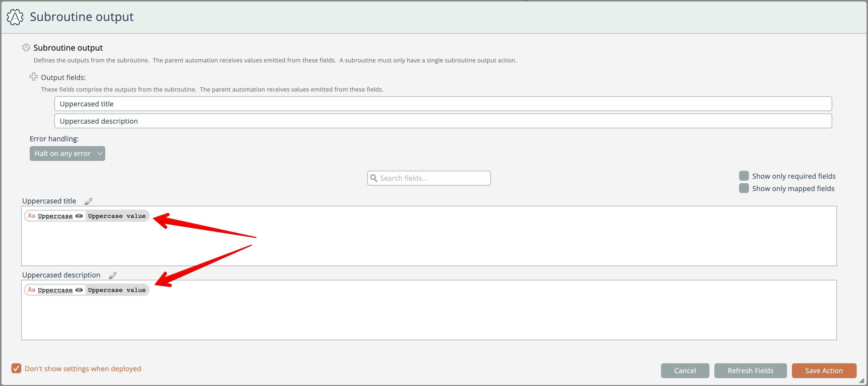
Task: Add an output field with plus icon
Action: point(33,77)
